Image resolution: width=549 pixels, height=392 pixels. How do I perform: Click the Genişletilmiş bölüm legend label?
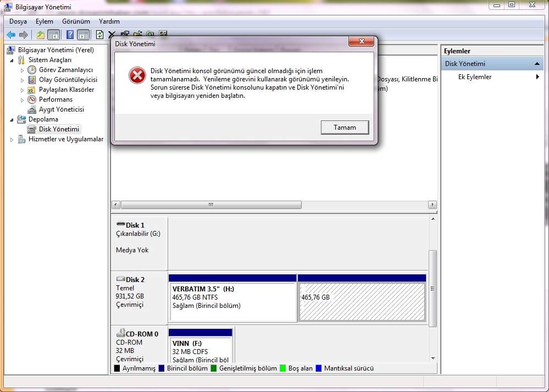coord(248,368)
